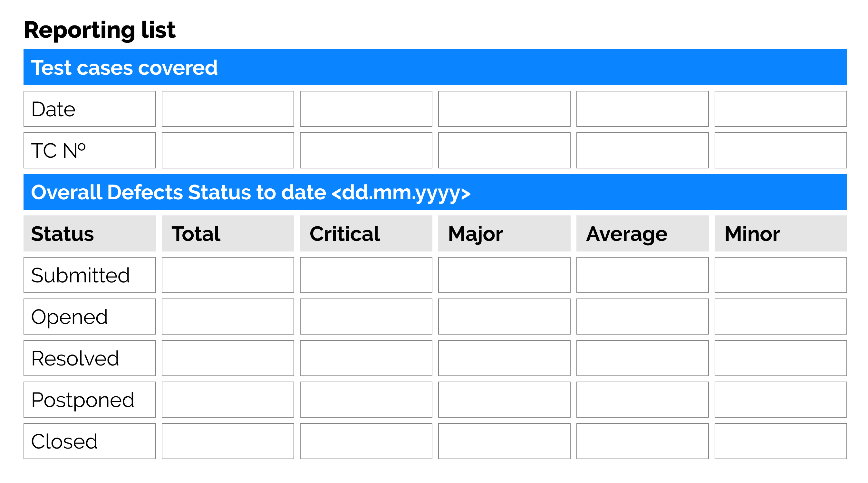
Task: Click the TC Nº row label cell
Action: coord(90,150)
